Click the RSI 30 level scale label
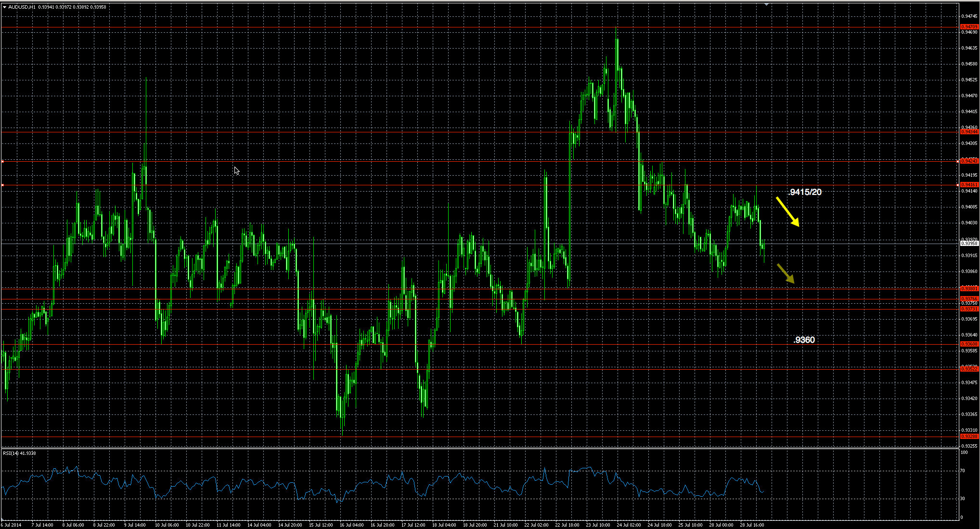 pyautogui.click(x=963, y=499)
